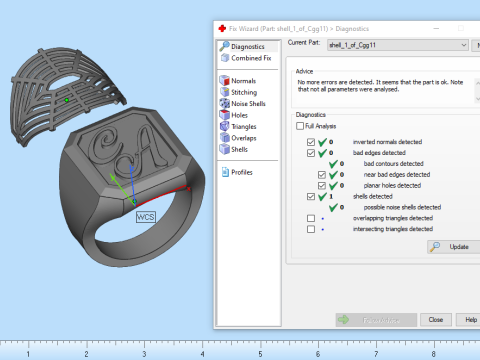Open the Profiles page icon
The width and height of the screenshot is (480, 360).
click(225, 172)
